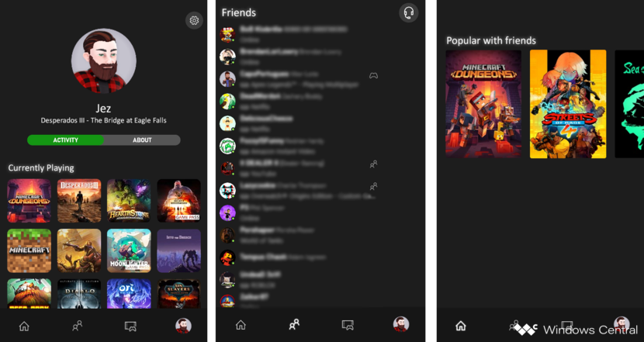Switch to the ABOUT tab
Image resolution: width=644 pixels, height=342 pixels.
point(142,140)
